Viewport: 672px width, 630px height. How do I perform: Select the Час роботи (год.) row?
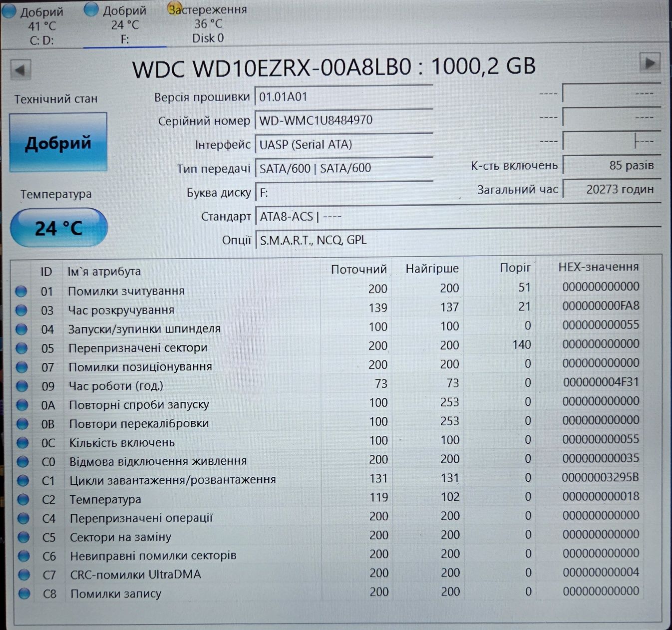327,384
